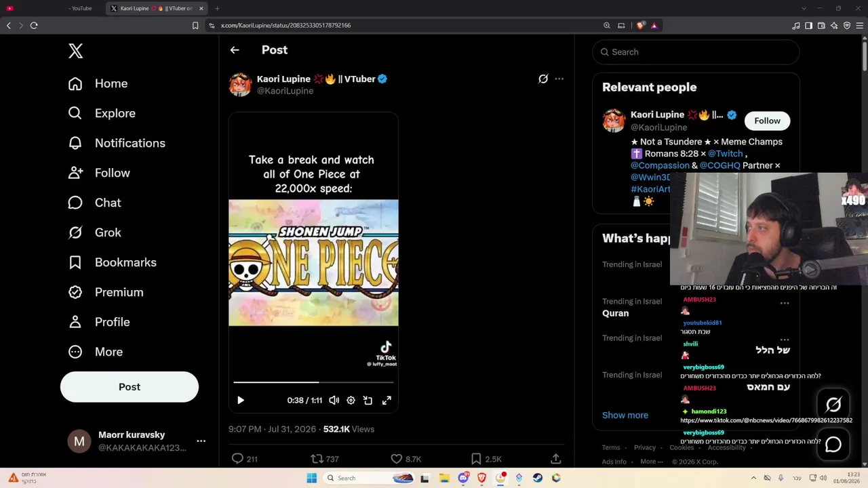Open Premium in the sidebar
Viewport: 868px width, 488px height.
[105, 292]
